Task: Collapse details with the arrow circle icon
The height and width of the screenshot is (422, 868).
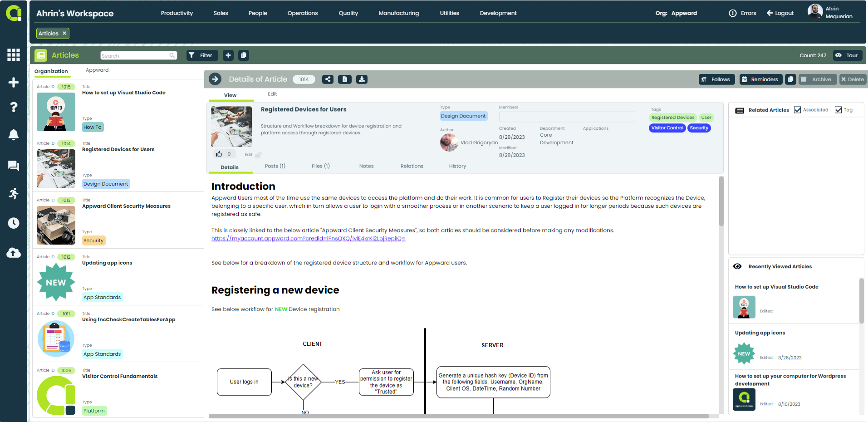Action: point(215,79)
